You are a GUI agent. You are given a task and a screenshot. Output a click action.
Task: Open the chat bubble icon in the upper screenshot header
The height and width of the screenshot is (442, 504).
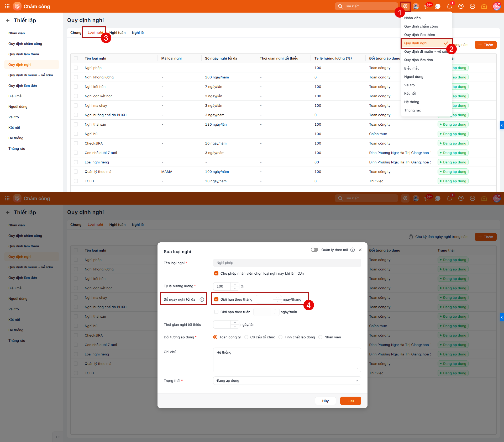438,6
